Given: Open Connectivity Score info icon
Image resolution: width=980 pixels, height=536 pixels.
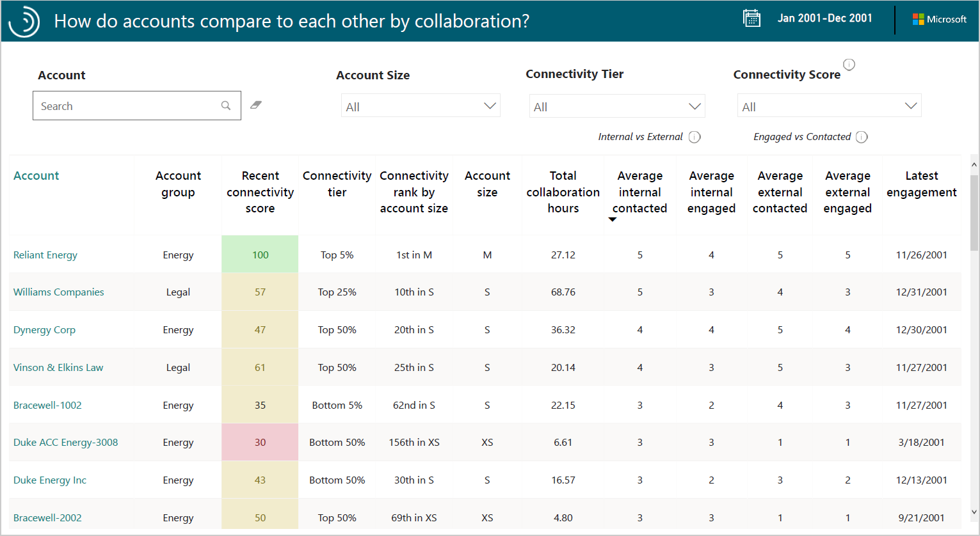Looking at the screenshot, I should (x=849, y=65).
